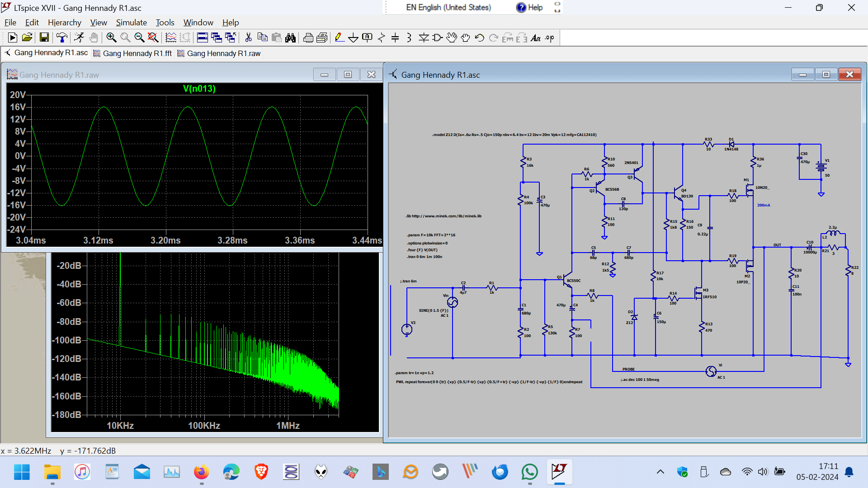Show hidden system tray icons
Viewport: 868px width, 488px height.
(x=660, y=472)
